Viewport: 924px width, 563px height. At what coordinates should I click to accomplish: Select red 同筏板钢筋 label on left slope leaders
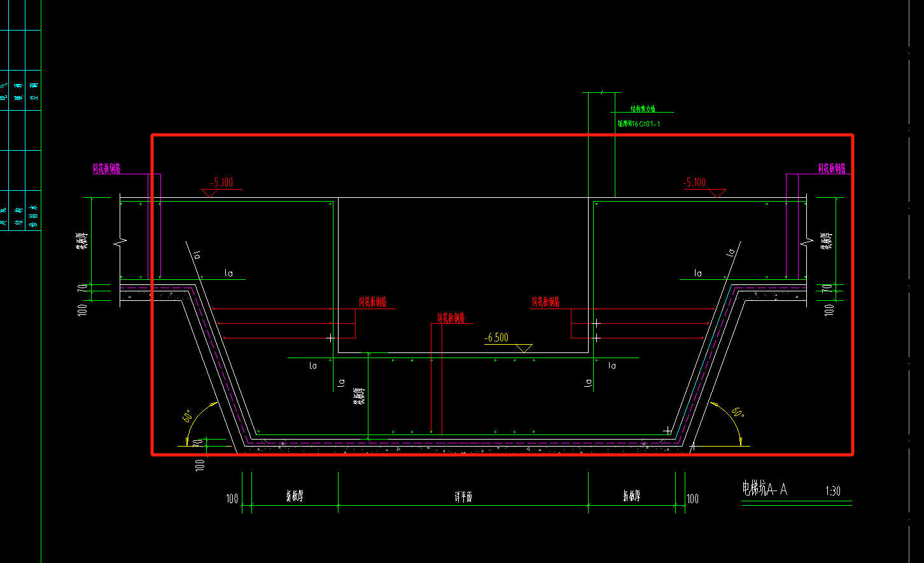click(x=373, y=302)
